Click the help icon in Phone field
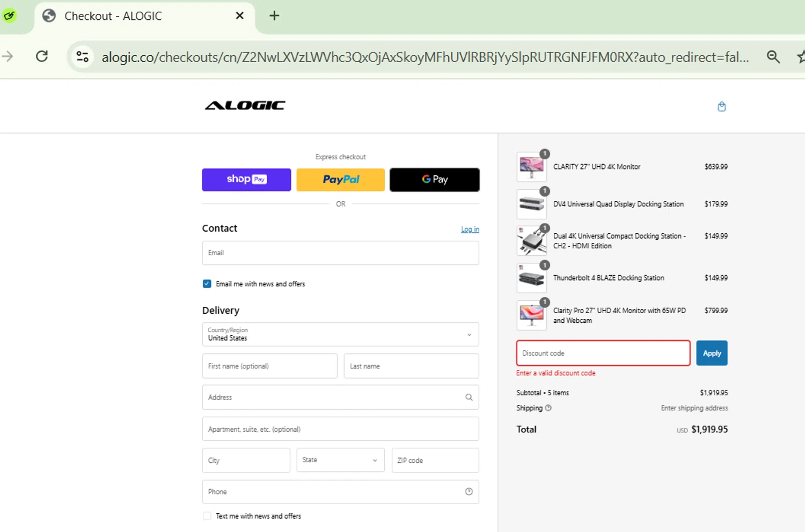This screenshot has height=532, width=805. pyautogui.click(x=469, y=492)
